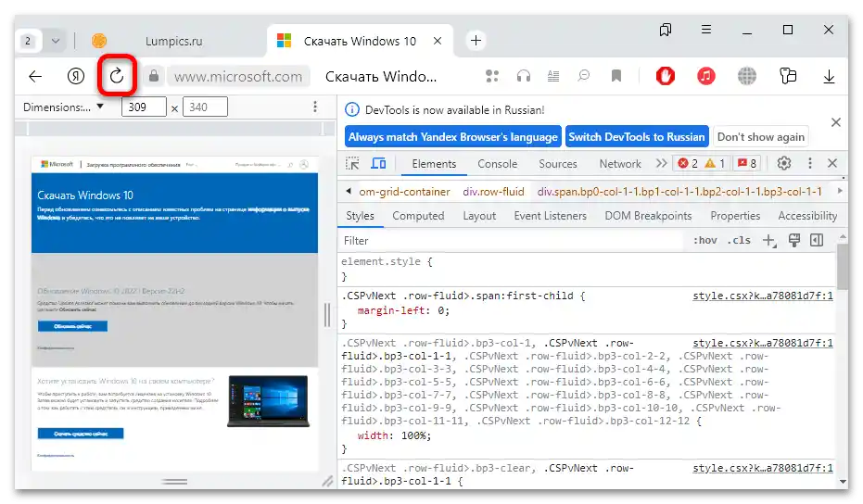Screen dimensions: 863x504
Task: Reload the page with the refresh icon
Action: 117,76
